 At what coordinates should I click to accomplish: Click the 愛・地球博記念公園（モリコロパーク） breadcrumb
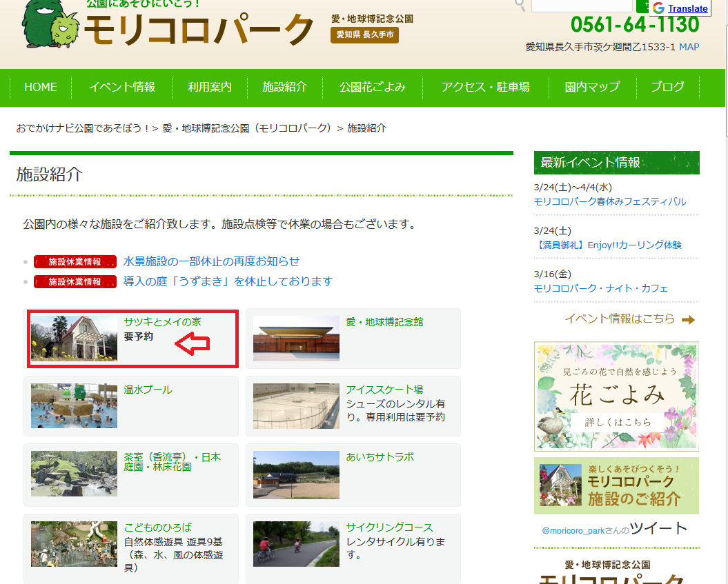[248, 128]
